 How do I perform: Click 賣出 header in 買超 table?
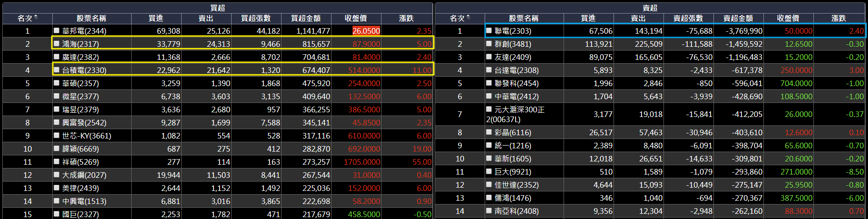pos(206,18)
